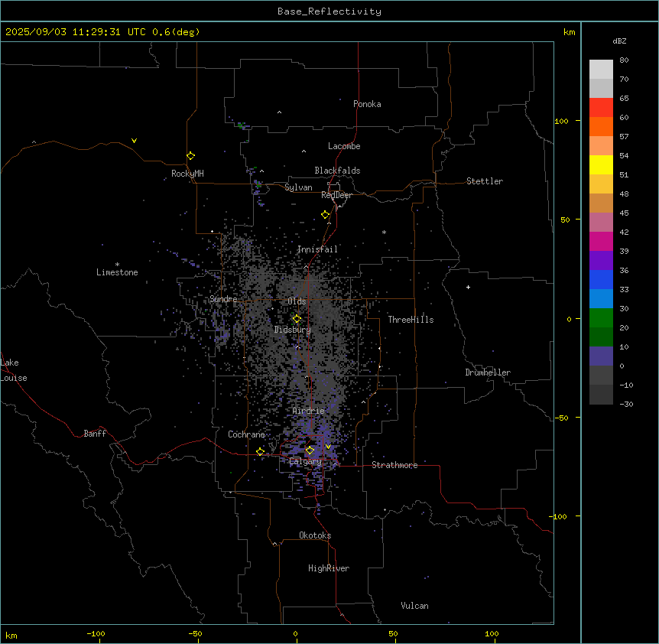The image size is (659, 644).
Task: Click the Lacombe label
Action: [344, 146]
